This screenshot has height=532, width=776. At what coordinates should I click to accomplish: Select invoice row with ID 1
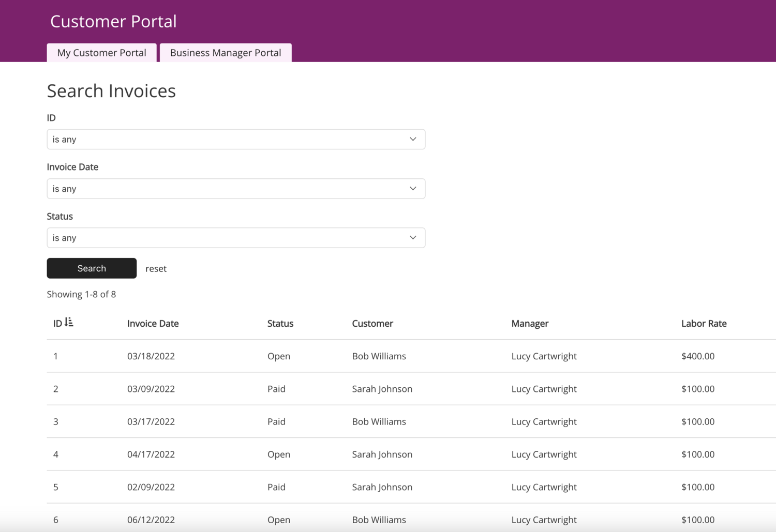coord(56,356)
